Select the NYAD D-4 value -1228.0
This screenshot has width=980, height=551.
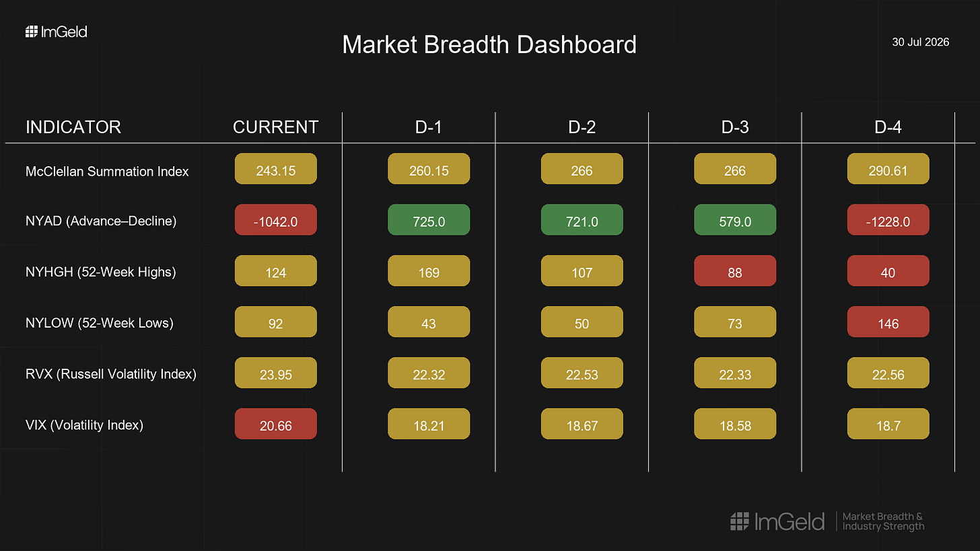pyautogui.click(x=888, y=220)
